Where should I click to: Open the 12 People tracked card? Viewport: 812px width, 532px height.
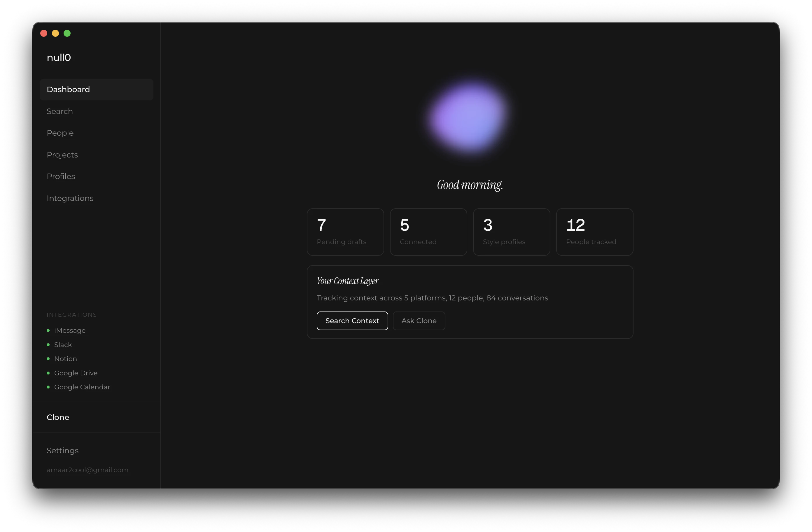click(594, 232)
